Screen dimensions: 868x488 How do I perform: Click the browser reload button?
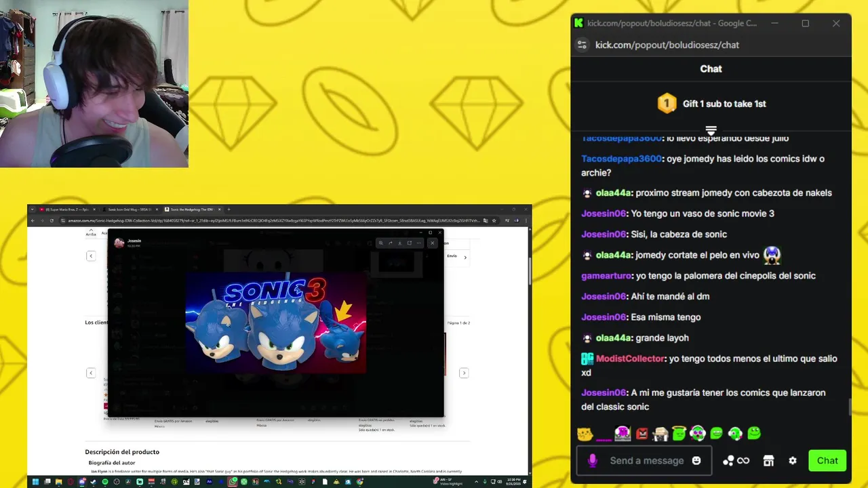tap(52, 220)
